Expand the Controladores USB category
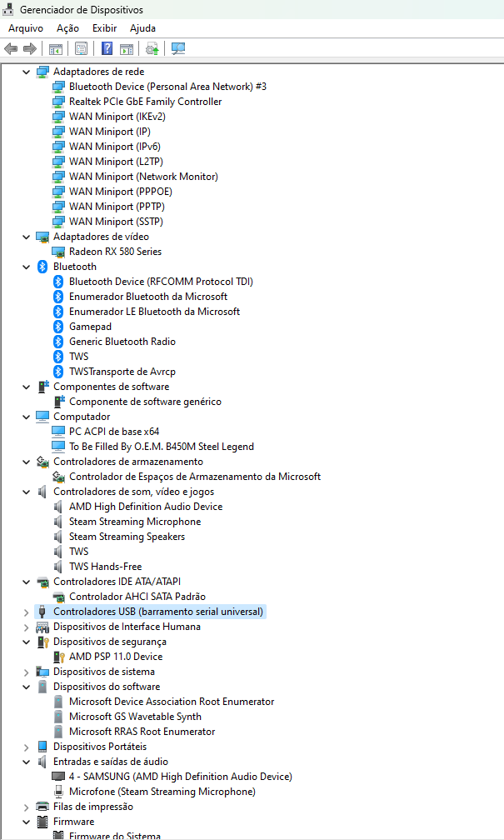Viewport: 504px width, 840px height. (x=27, y=612)
